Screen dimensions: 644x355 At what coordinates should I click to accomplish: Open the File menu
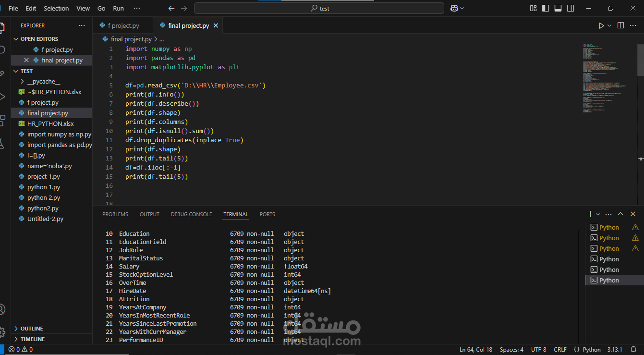13,8
